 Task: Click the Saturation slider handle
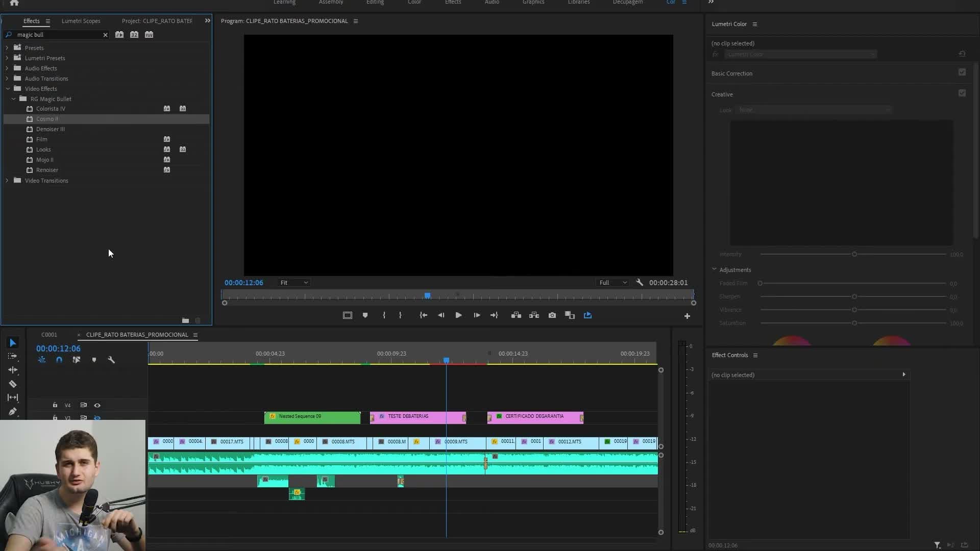(854, 323)
